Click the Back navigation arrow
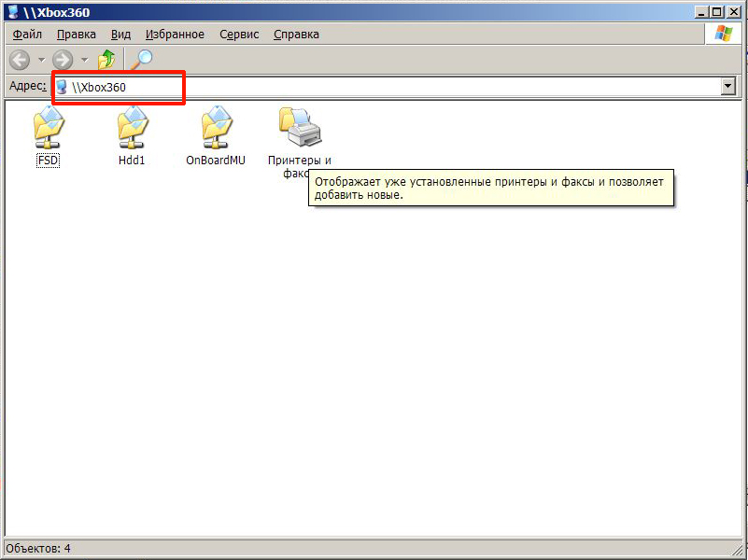The image size is (748, 560). pos(20,60)
